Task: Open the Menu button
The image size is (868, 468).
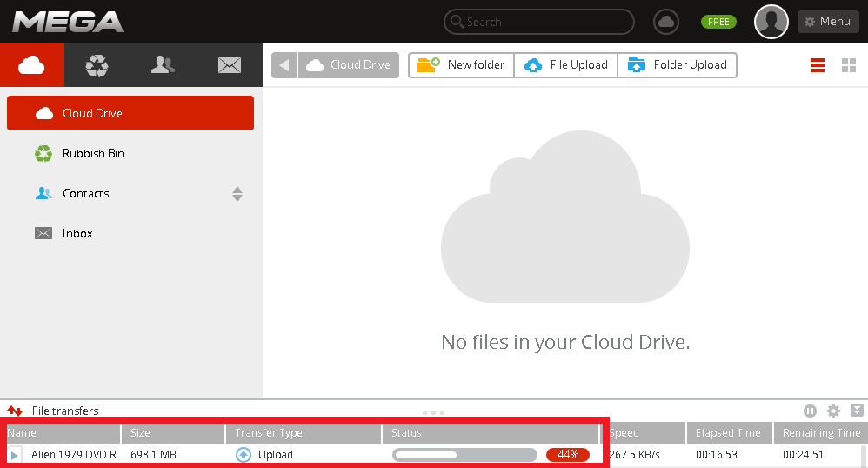Action: (828, 22)
